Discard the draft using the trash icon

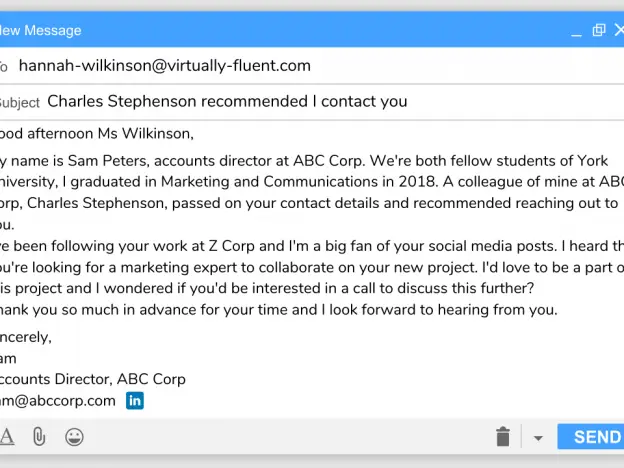503,437
